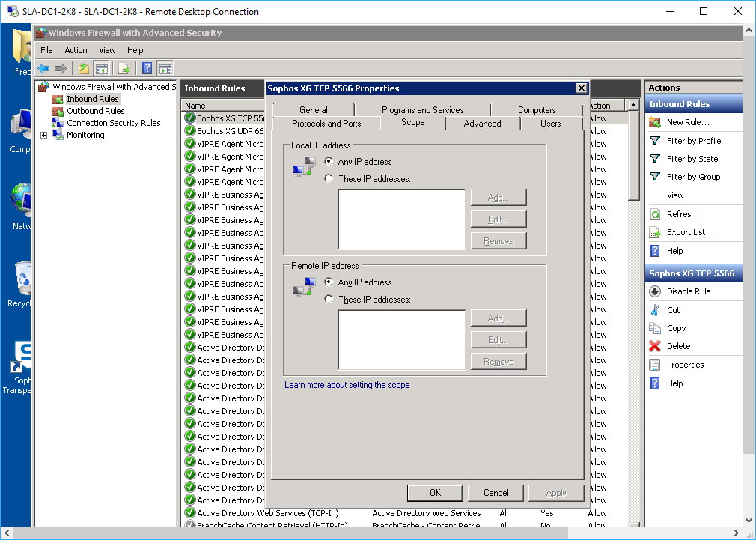Cut the selected rule via Actions pane

[673, 310]
